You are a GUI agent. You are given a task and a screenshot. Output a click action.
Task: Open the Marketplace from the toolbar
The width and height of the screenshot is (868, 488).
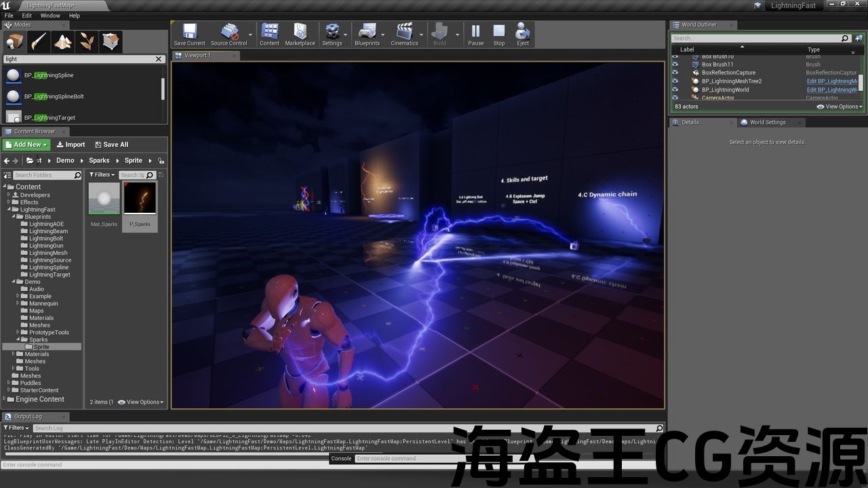point(300,35)
